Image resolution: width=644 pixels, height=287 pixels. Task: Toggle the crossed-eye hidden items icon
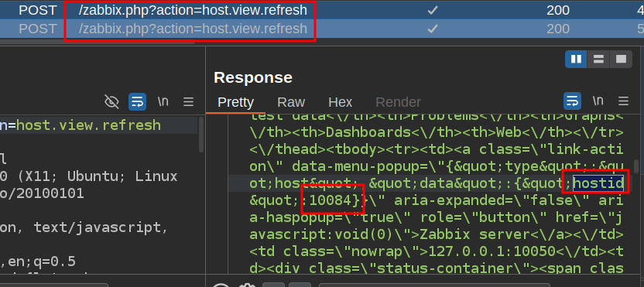tap(111, 101)
